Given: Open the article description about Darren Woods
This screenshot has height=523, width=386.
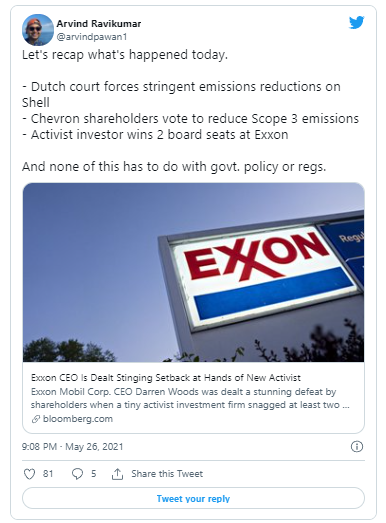Looking at the screenshot, I should coord(190,398).
